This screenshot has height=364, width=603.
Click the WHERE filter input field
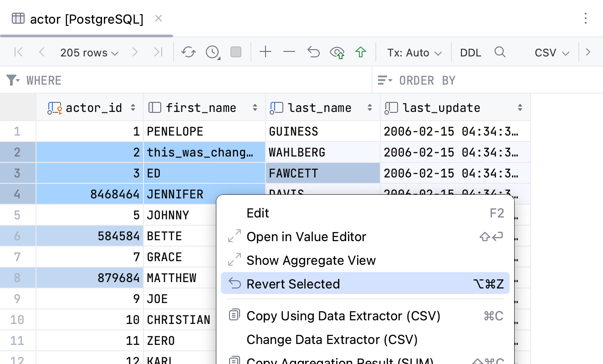196,81
